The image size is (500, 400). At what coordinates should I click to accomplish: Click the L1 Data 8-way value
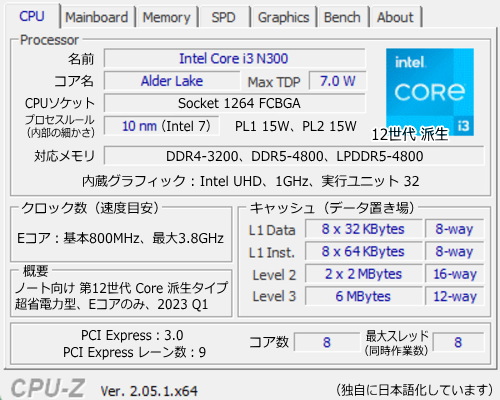454,229
